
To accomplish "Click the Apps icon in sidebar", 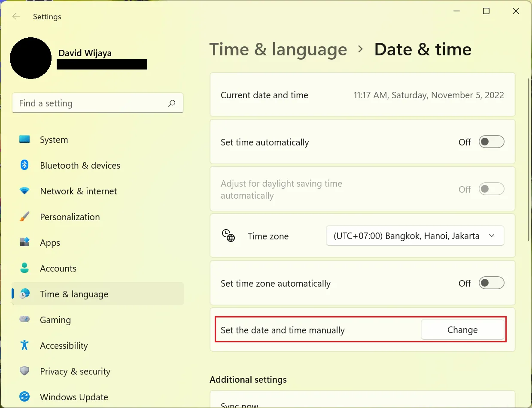I will pyautogui.click(x=24, y=242).
